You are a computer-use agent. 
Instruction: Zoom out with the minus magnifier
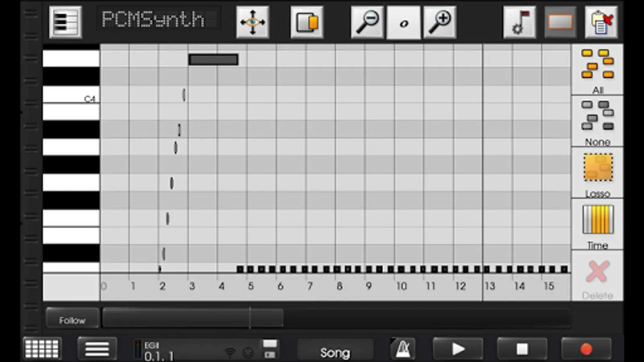click(x=367, y=22)
